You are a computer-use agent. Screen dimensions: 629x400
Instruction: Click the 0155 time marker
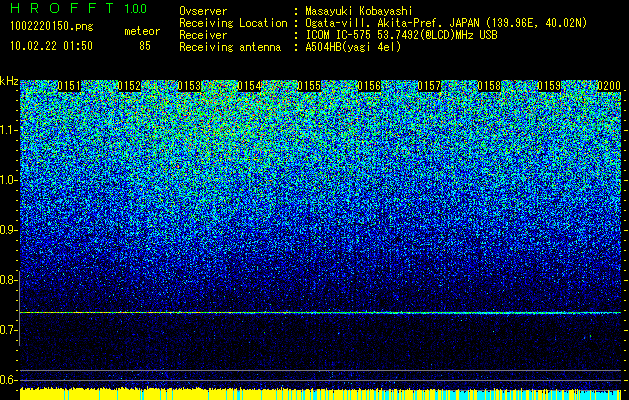coord(309,86)
